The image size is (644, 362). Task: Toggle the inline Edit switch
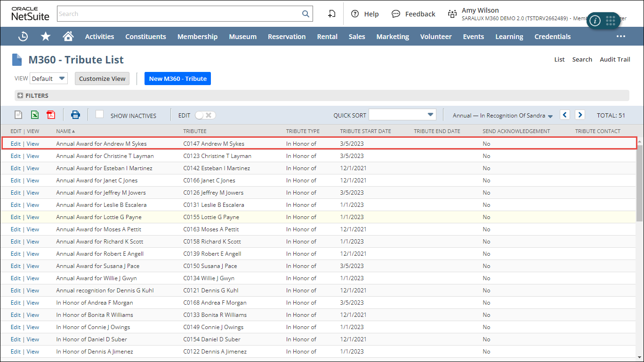(205, 115)
